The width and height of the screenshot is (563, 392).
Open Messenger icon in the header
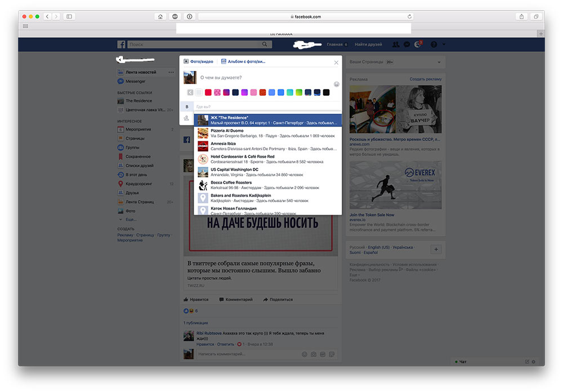point(407,44)
